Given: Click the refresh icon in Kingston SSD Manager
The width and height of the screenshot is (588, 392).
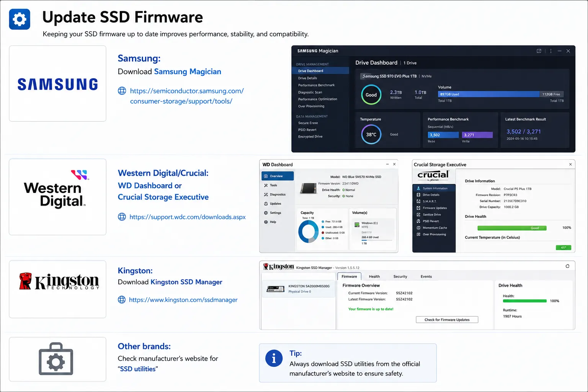Looking at the screenshot, I should pos(567,266).
